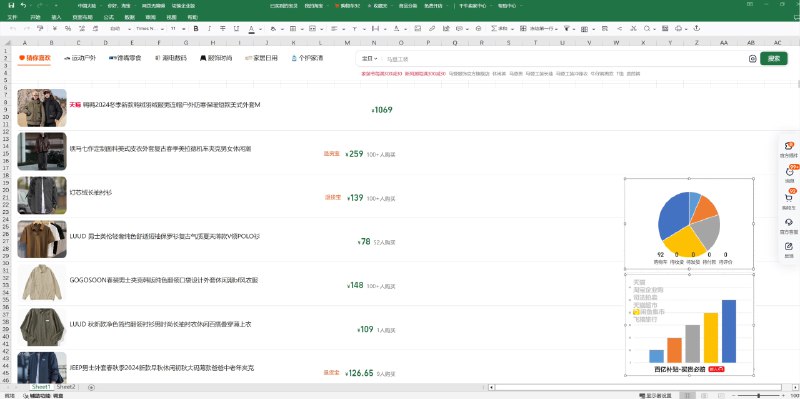Click the text alignment icon
Image resolution: width=800 pixels, height=399 pixels.
pyautogui.click(x=335, y=29)
